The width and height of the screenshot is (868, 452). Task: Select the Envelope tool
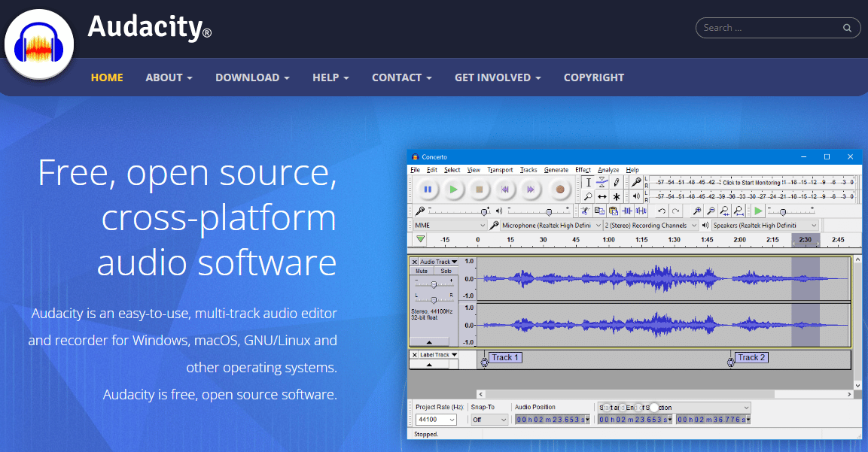tap(602, 183)
